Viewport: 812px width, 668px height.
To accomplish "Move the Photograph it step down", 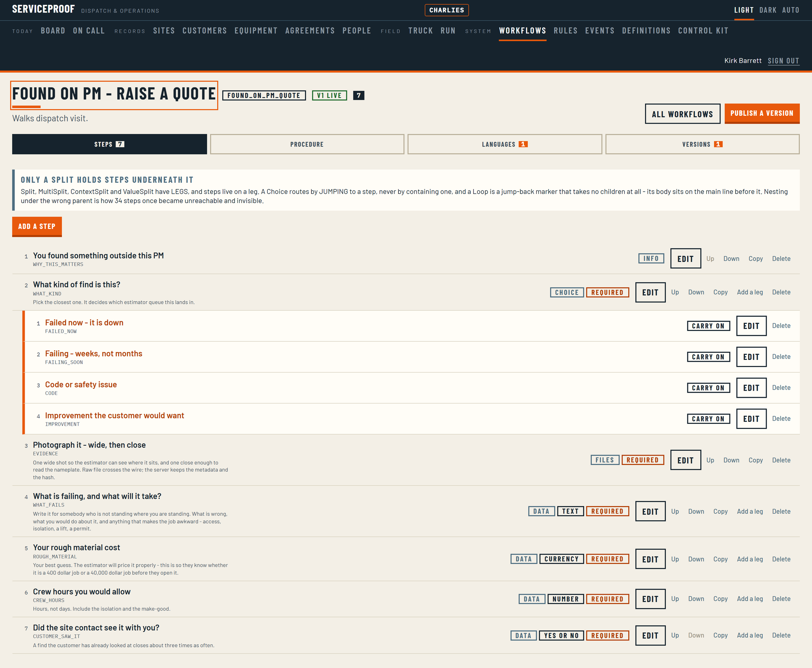I will 731,460.
